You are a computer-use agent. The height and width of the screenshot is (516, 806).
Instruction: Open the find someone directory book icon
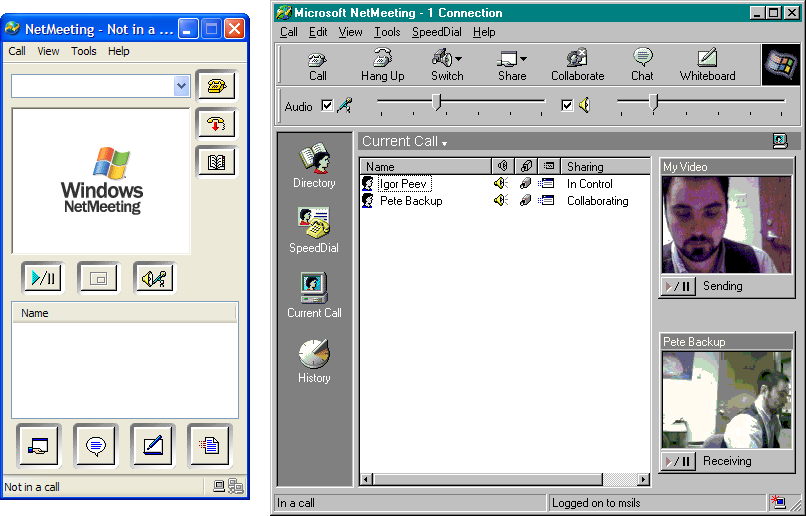[x=216, y=162]
